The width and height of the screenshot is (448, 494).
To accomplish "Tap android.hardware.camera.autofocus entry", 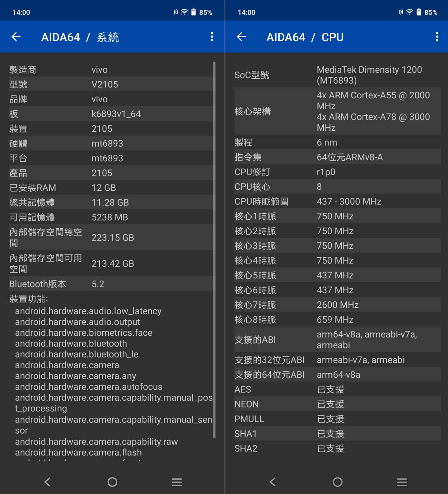I will coord(89,387).
